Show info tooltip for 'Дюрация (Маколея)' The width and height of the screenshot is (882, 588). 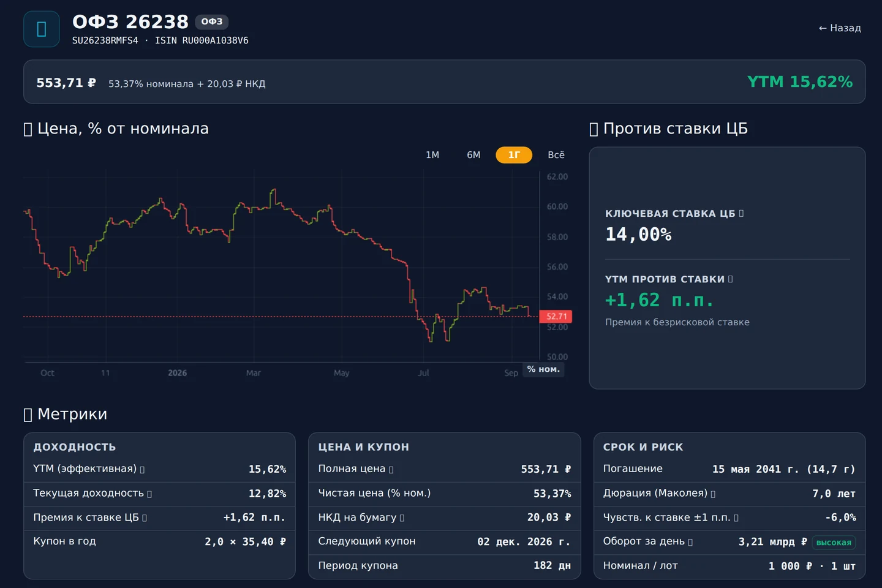(713, 494)
